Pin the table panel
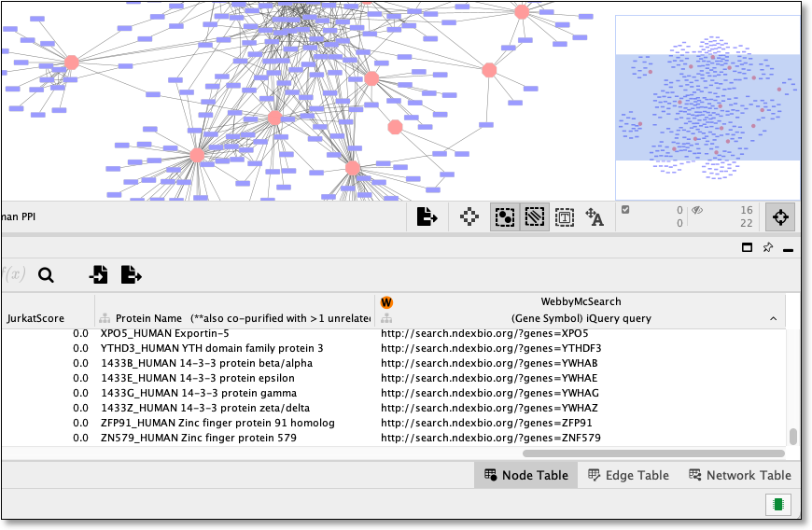Image resolution: width=812 pixels, height=530 pixels. coord(767,247)
